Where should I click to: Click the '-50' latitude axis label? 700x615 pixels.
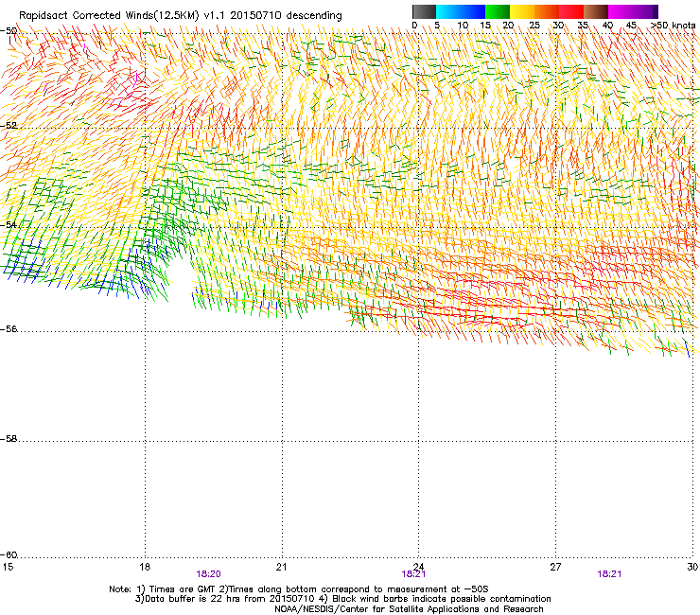coord(9,31)
